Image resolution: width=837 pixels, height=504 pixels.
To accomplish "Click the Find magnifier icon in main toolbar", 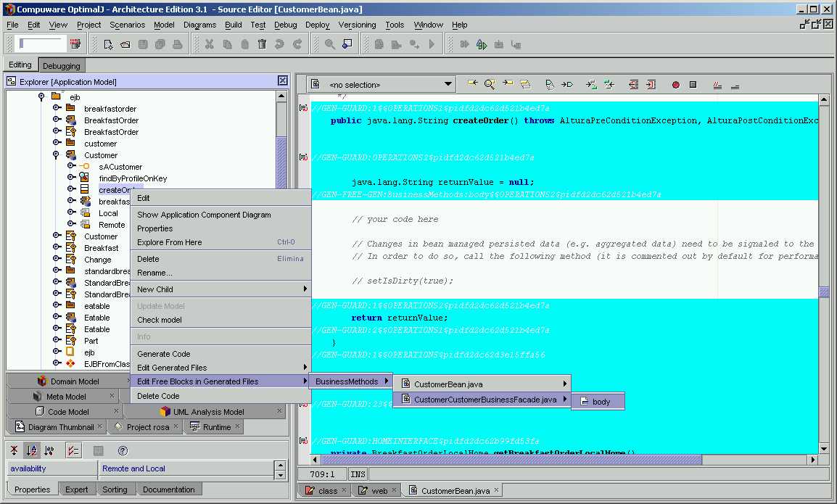I will (330, 45).
